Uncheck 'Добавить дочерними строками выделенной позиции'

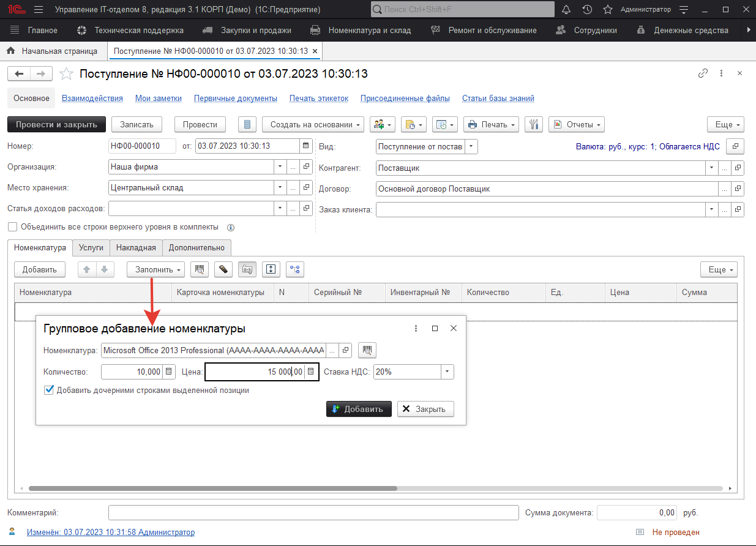pos(49,390)
